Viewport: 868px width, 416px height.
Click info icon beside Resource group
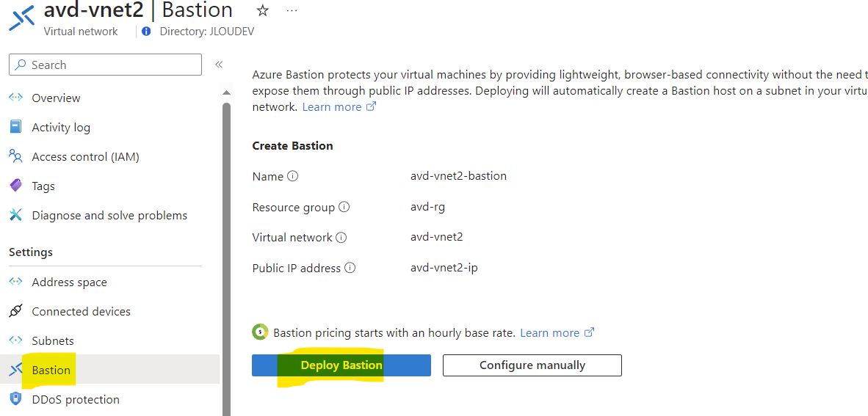tap(344, 208)
